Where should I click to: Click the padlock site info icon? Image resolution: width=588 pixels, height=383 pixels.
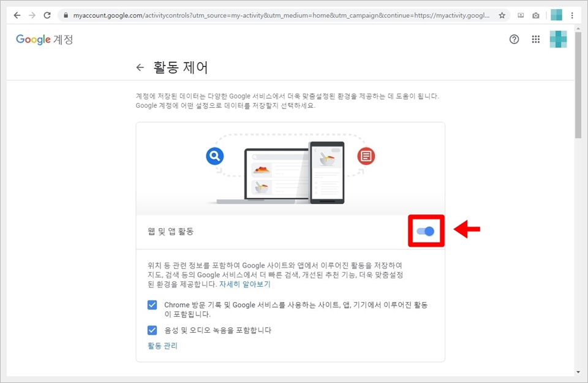pyautogui.click(x=66, y=15)
